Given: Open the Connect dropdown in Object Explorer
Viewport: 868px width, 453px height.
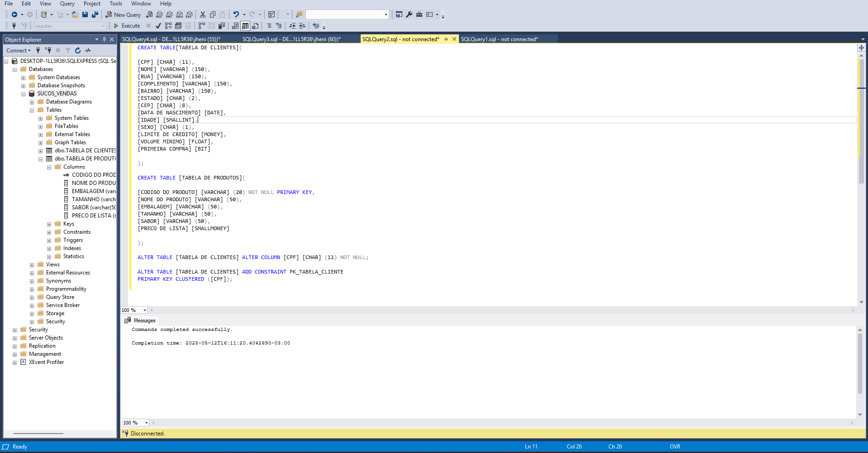Looking at the screenshot, I should (x=19, y=50).
